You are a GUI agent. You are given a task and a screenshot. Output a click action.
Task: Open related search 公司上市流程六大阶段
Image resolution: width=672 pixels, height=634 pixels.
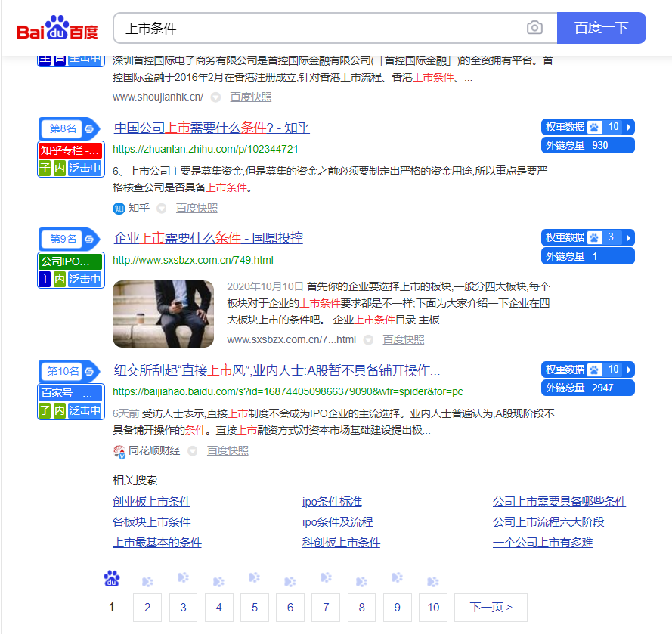(548, 522)
